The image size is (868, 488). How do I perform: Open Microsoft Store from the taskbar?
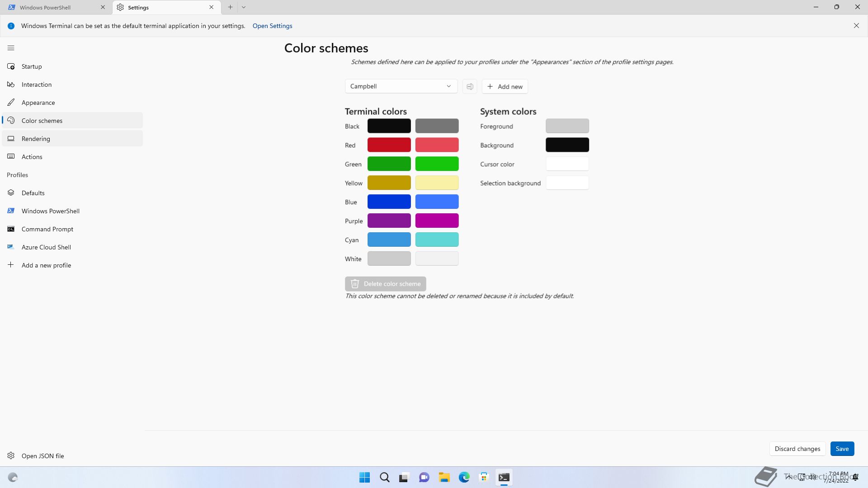tap(484, 477)
